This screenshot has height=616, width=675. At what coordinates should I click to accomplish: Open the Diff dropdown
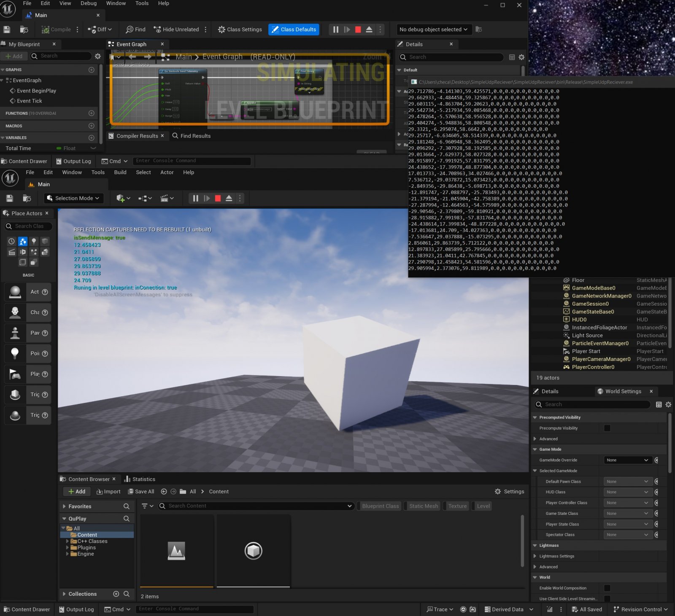(100, 30)
